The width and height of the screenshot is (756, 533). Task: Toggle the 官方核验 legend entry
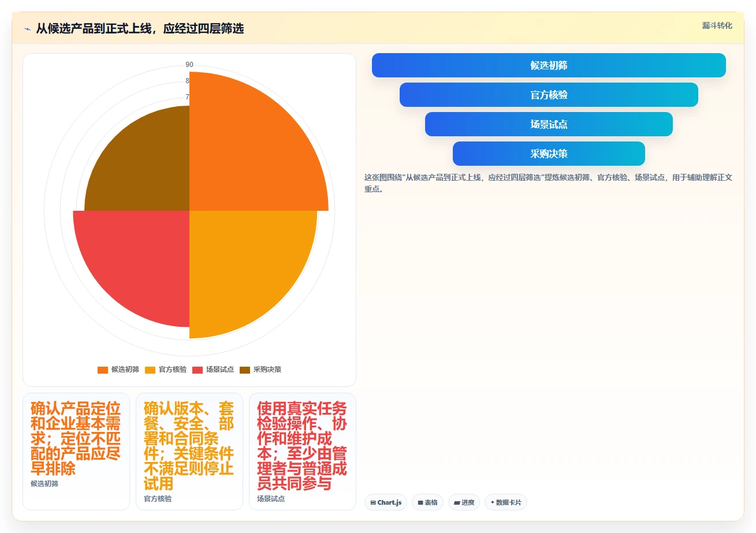click(x=166, y=370)
